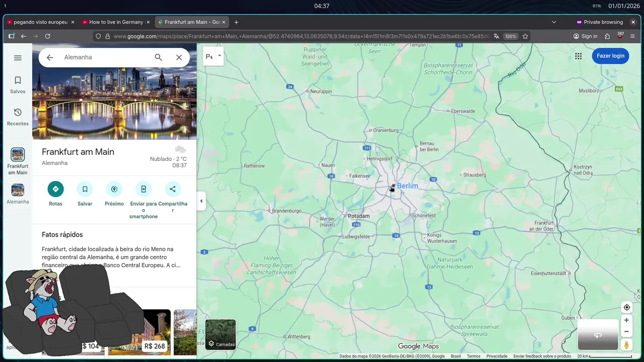Image resolution: width=644 pixels, height=362 pixels.
Task: Click the Compartilhar share button
Action: pyautogui.click(x=173, y=197)
